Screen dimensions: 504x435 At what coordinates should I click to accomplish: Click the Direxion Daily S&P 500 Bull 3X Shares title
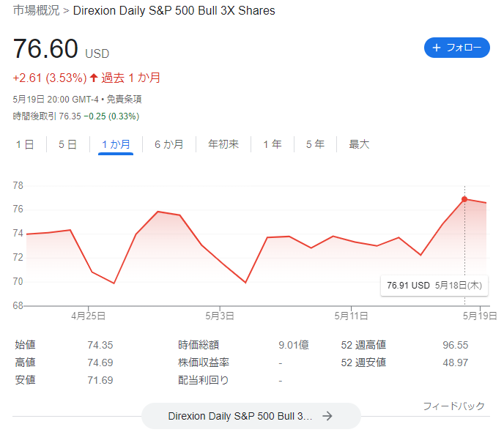[174, 10]
